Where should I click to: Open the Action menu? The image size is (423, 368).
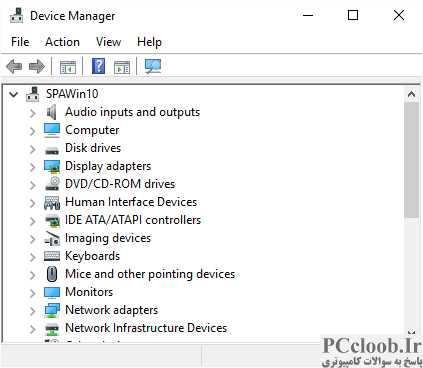(62, 42)
